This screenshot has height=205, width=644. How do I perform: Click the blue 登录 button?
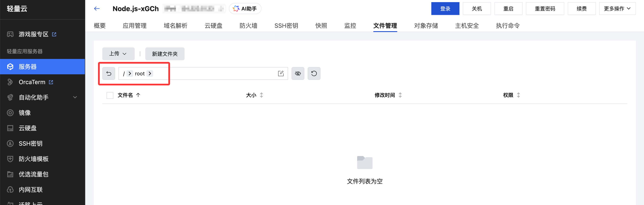445,9
